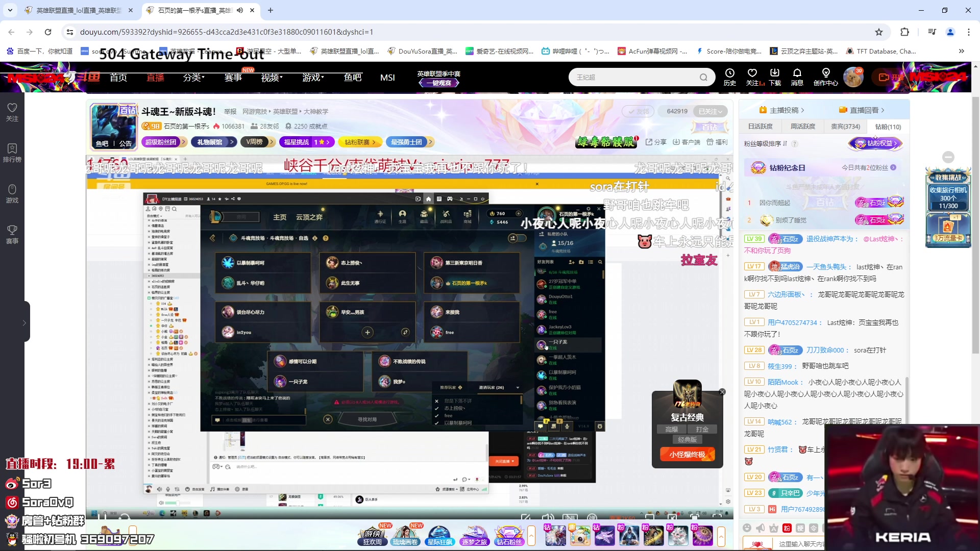Select 经典版 option in 复古经典 panel
The image size is (980, 551).
pyautogui.click(x=687, y=439)
